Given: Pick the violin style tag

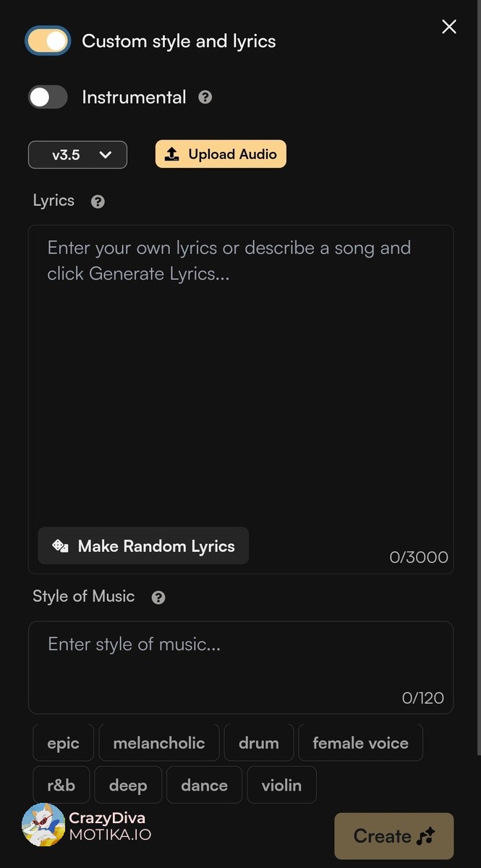Looking at the screenshot, I should click(281, 785).
